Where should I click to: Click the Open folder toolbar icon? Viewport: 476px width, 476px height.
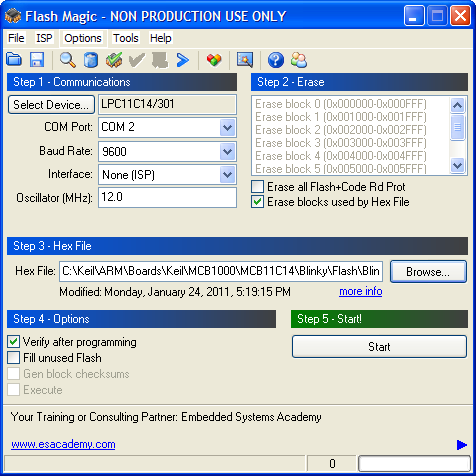pos(14,60)
